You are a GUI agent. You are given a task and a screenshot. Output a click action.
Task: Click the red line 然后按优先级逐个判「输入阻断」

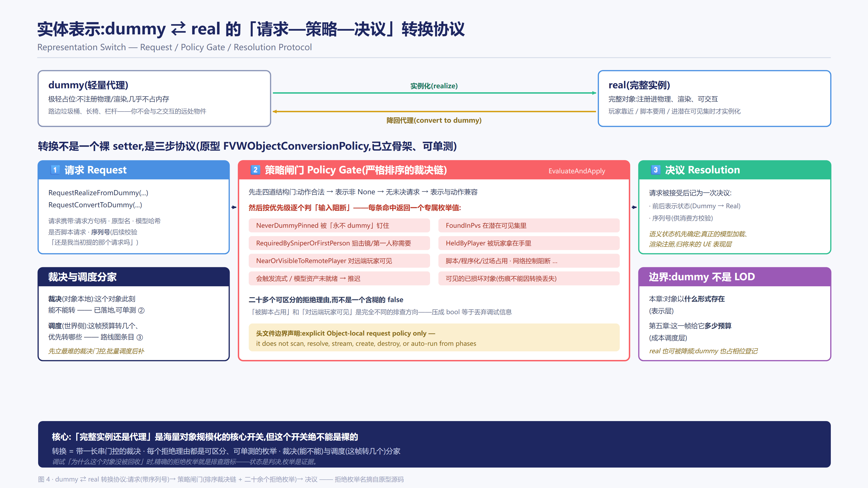(354, 208)
